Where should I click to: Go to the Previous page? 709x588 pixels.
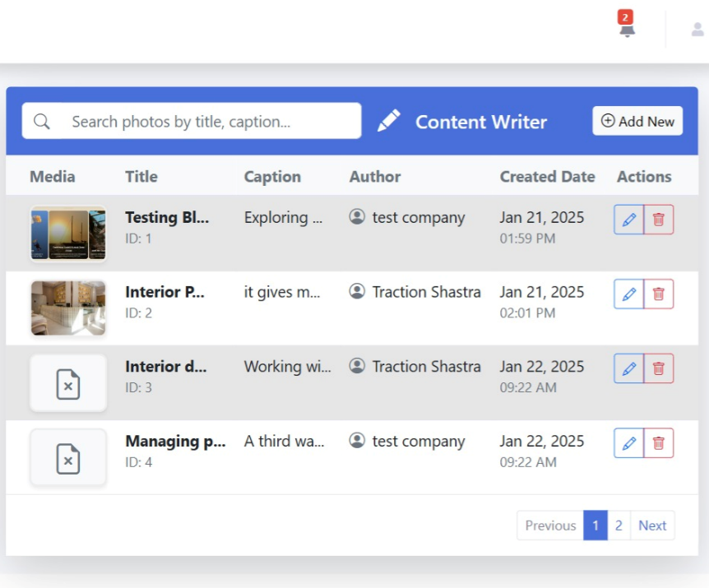click(550, 525)
